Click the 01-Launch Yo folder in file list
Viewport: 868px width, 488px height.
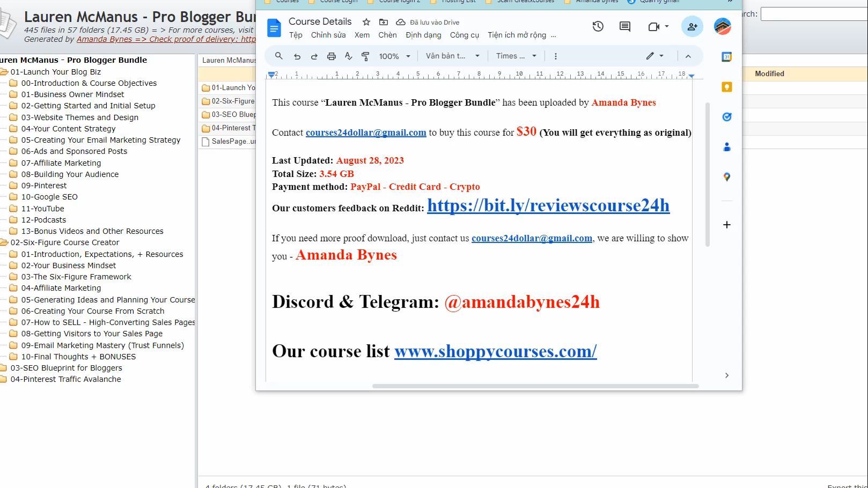tap(228, 87)
